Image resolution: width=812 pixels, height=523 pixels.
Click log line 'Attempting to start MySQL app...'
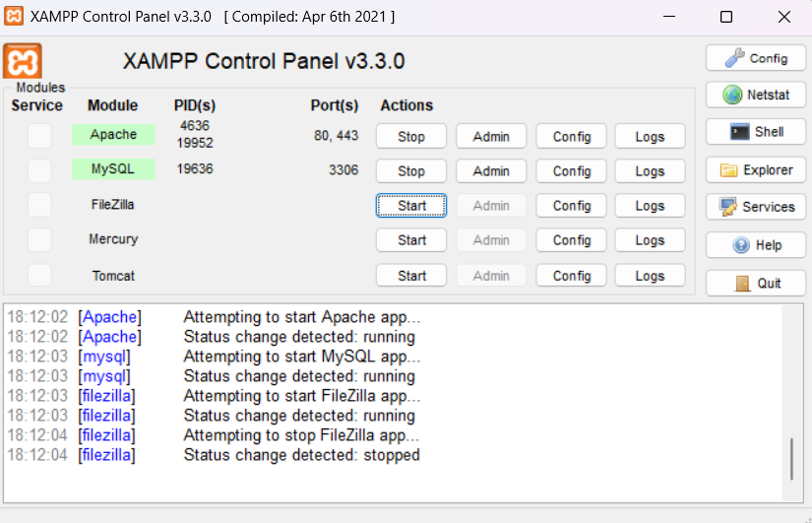click(302, 357)
